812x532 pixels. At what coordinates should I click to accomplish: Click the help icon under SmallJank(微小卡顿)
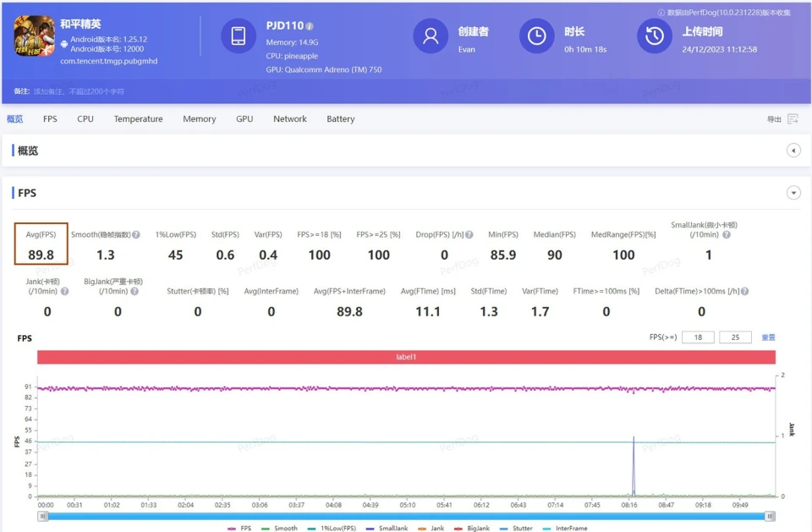pyautogui.click(x=727, y=234)
